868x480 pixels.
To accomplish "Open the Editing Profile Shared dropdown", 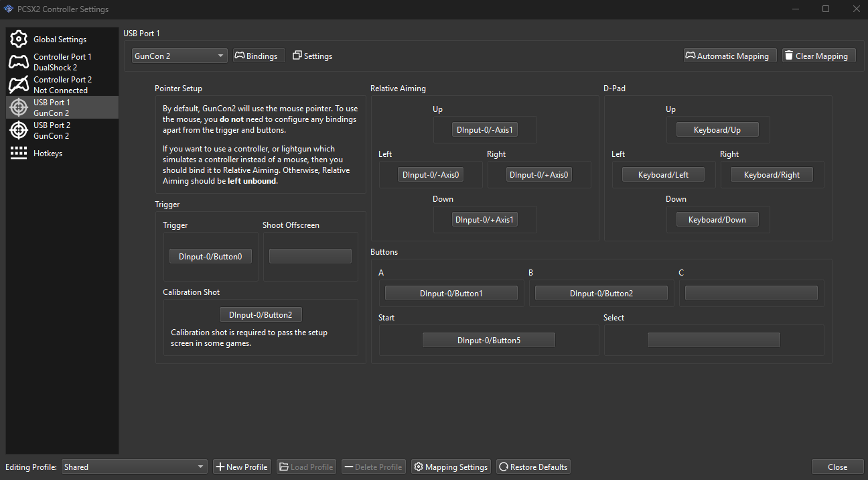I will (135, 467).
